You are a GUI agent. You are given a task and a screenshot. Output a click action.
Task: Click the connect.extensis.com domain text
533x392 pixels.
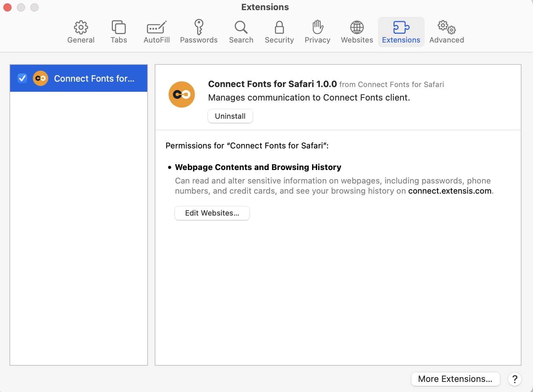[x=450, y=191]
